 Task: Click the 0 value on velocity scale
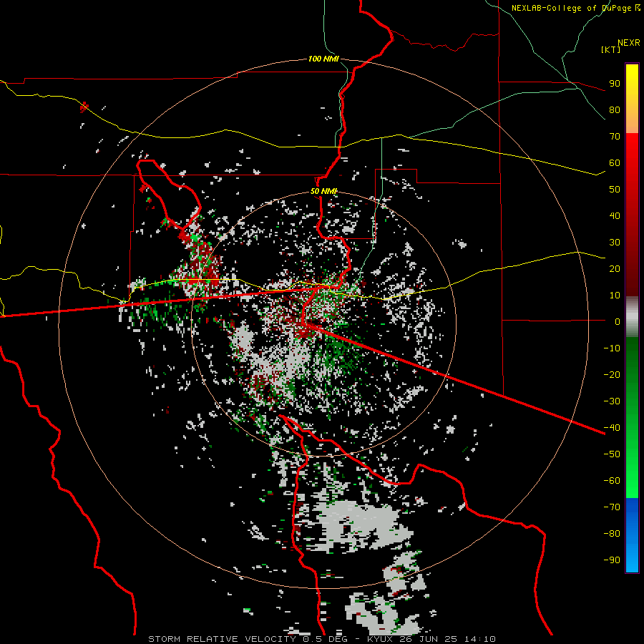click(618, 321)
